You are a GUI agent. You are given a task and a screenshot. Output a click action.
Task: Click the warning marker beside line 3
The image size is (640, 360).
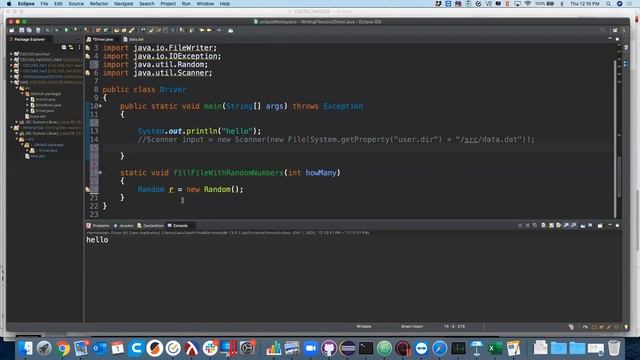pos(88,48)
